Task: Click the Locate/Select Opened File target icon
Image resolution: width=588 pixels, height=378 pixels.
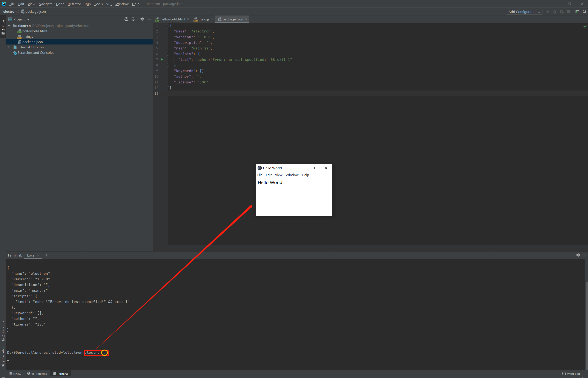Action: click(126, 19)
